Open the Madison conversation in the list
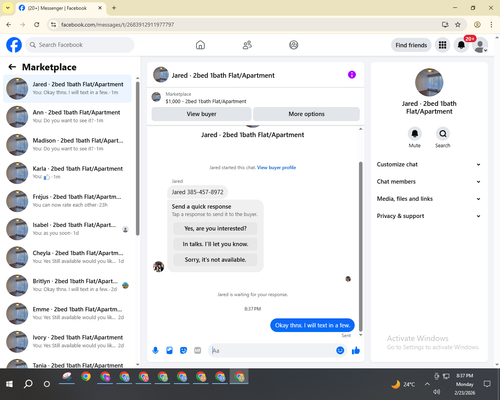Image resolution: width=500 pixels, height=400 pixels. click(67, 145)
